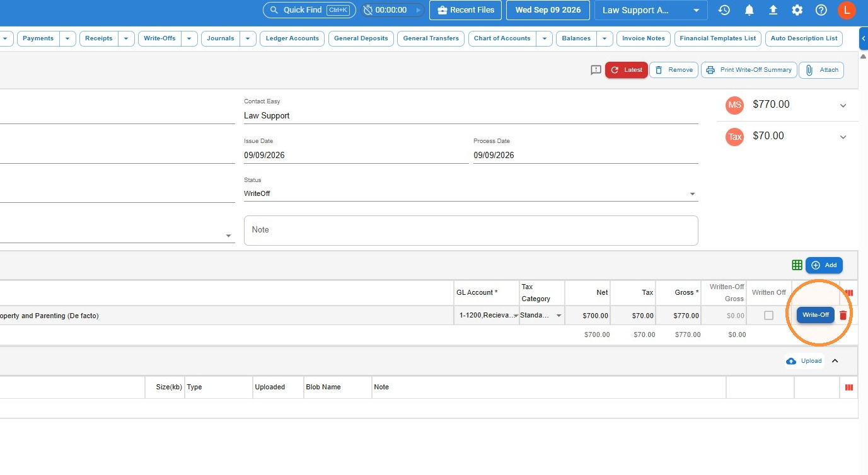868x475 pixels.
Task: Collapse the right side panel arrow
Action: pyautogui.click(x=864, y=38)
